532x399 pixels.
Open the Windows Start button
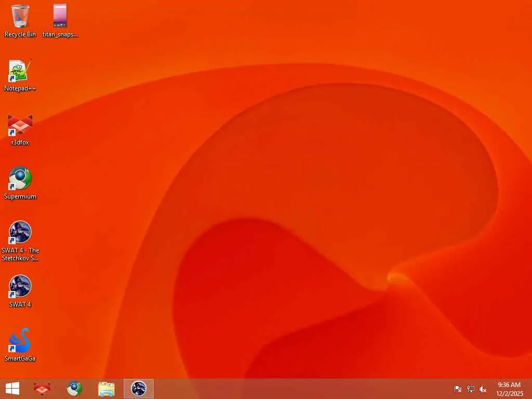pyautogui.click(x=12, y=389)
